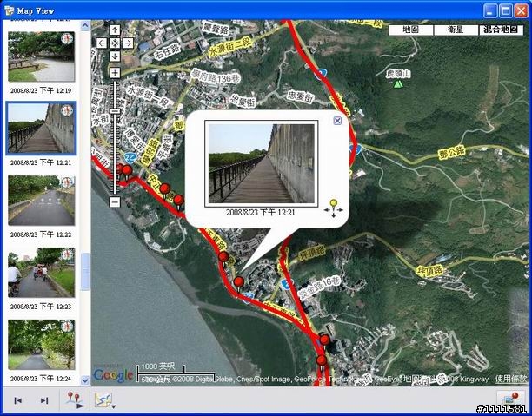Pan the map right with arrow button
The height and width of the screenshot is (416, 532).
pos(128,43)
